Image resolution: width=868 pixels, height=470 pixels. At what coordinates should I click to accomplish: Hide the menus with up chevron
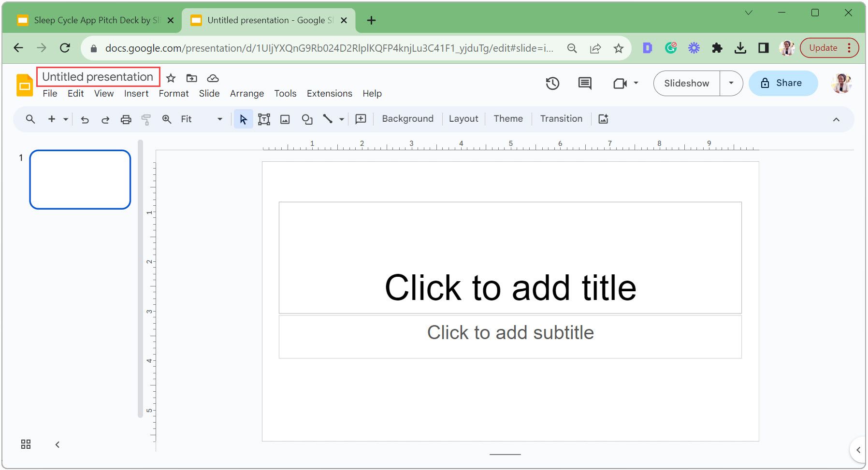(836, 119)
